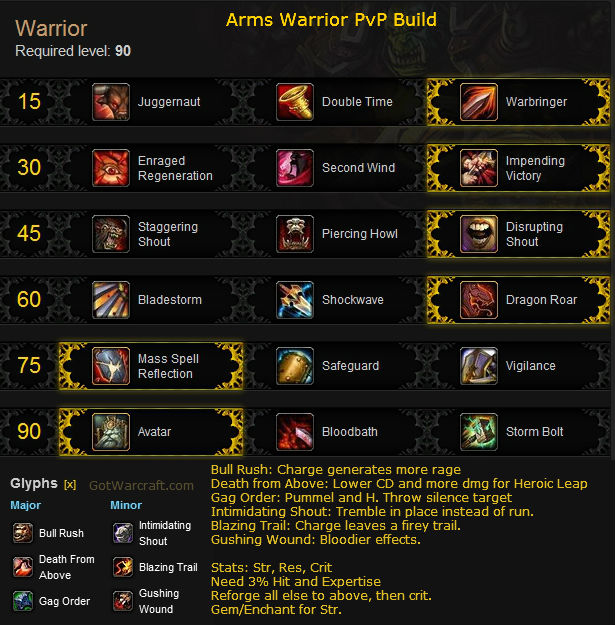Toggle the selected Avatar talent
The image size is (615, 625).
click(x=151, y=432)
